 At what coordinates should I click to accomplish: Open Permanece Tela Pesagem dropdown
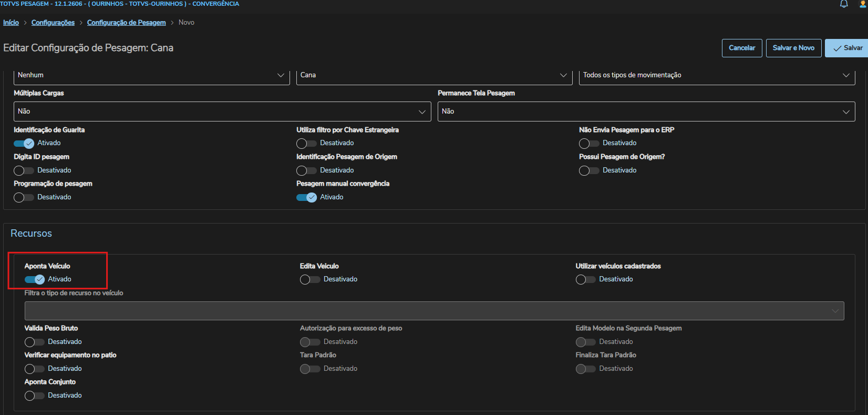click(x=646, y=112)
